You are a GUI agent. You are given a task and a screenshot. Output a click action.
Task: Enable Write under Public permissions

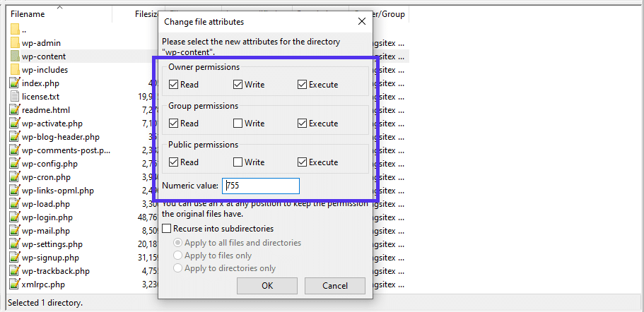pyautogui.click(x=238, y=162)
